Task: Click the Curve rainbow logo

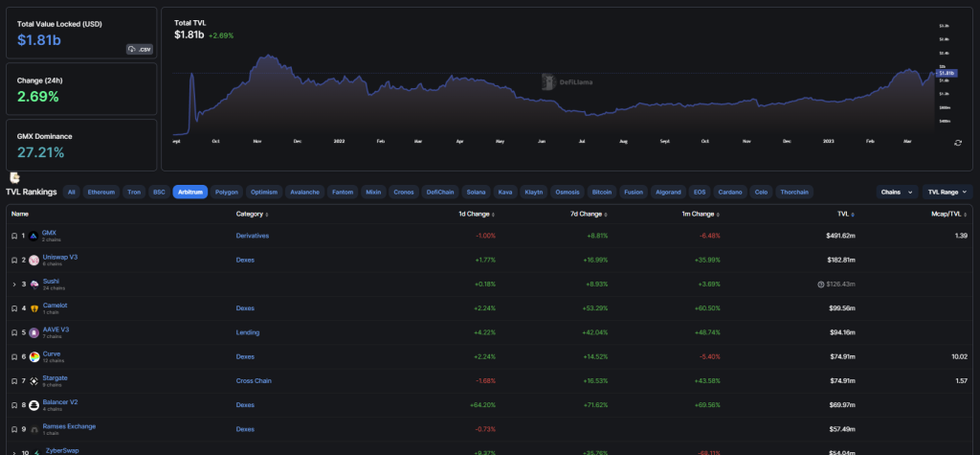Action: [33, 356]
